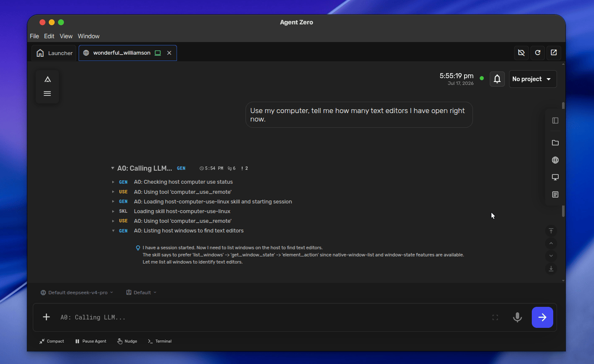Jump to bottom of chat arrow
This screenshot has height=364, width=594.
pos(551,269)
